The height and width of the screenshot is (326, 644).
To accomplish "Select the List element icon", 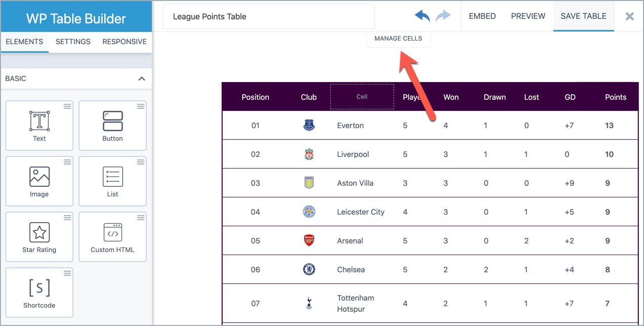I will tap(112, 177).
